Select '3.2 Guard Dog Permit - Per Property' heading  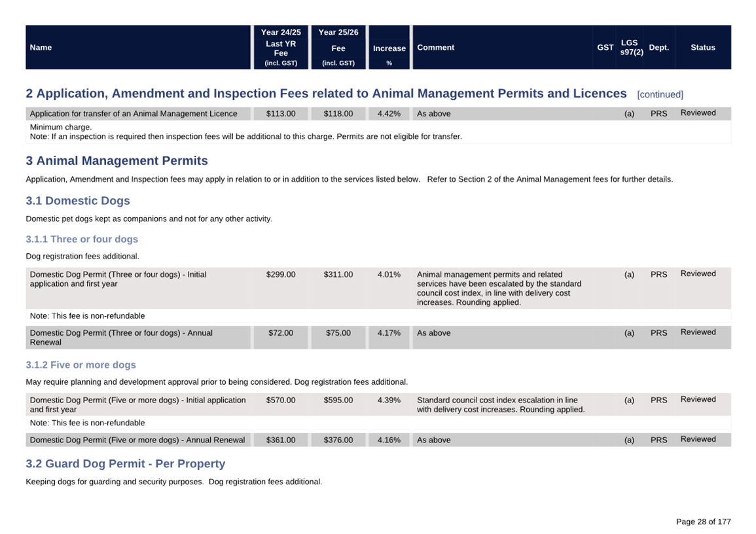click(125, 464)
